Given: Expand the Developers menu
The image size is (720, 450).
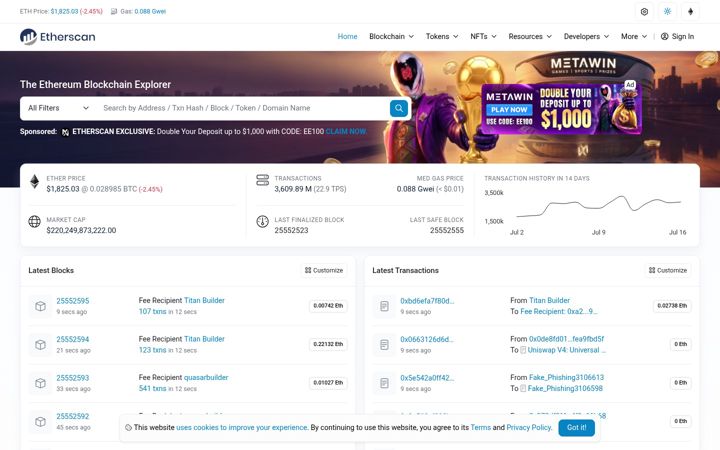Looking at the screenshot, I should coord(586,36).
